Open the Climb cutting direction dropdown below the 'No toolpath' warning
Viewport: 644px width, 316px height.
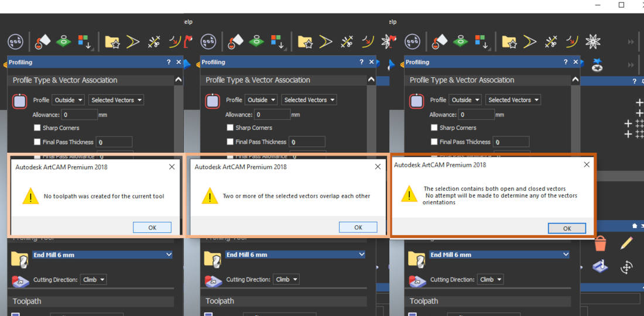(93, 280)
